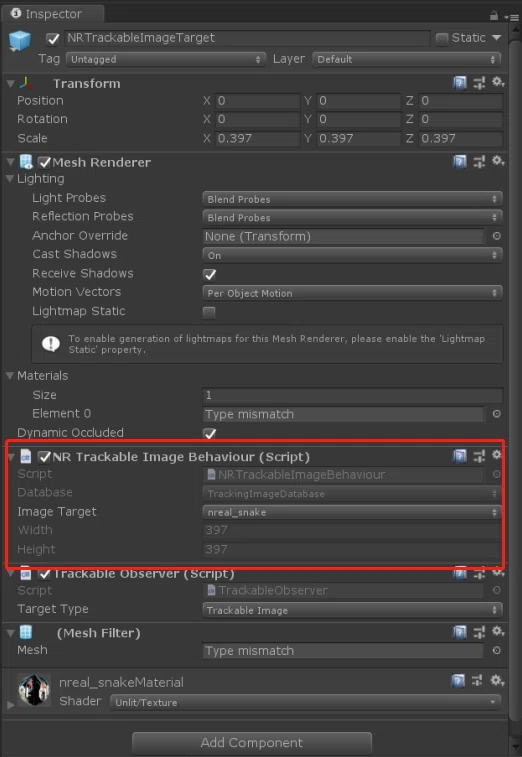Click the Anchor Override None (Transform) field

(343, 236)
